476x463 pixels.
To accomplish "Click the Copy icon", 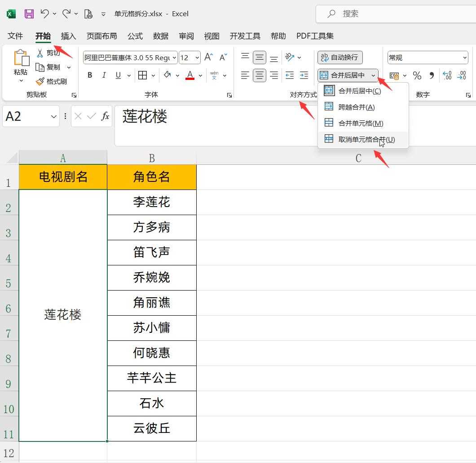I will pyautogui.click(x=40, y=67).
